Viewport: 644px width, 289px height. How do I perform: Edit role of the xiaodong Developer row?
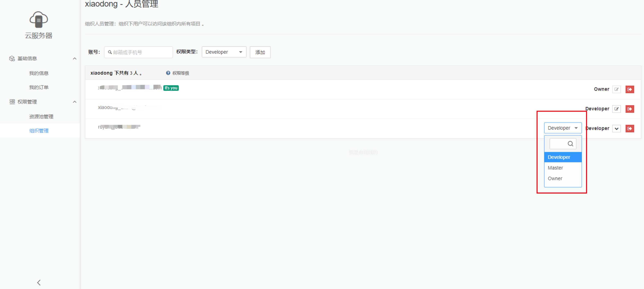[617, 109]
